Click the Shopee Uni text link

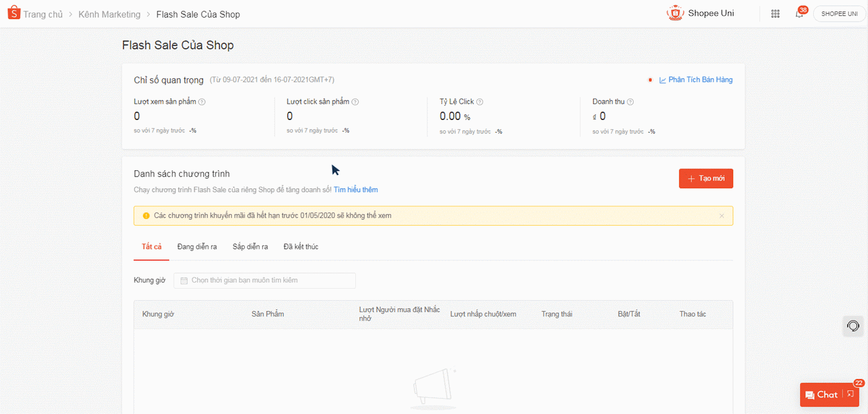click(x=711, y=13)
